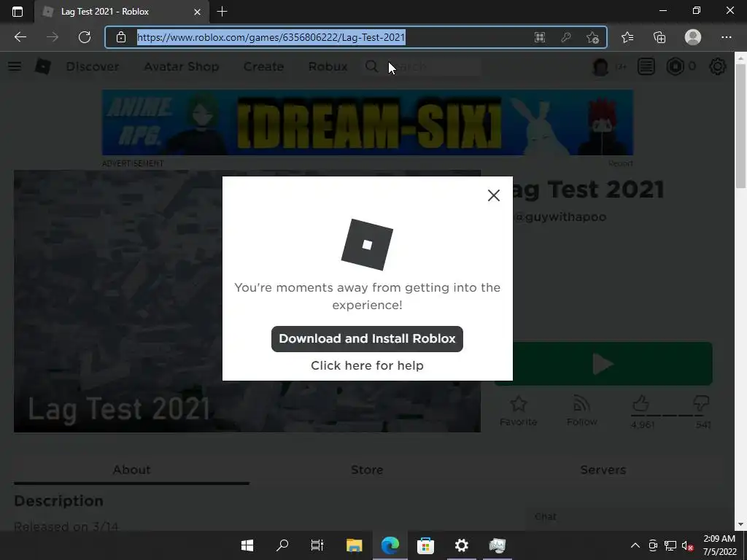Dislike the game with thumbs down

pos(701,404)
